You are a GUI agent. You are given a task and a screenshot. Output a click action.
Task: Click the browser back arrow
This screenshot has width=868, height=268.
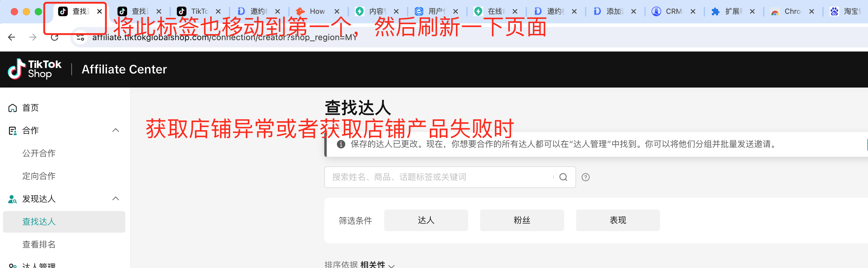pyautogui.click(x=12, y=37)
